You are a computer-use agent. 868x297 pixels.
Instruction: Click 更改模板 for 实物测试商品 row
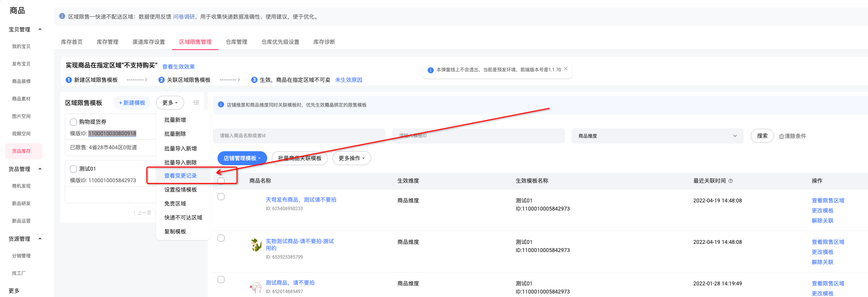823,252
